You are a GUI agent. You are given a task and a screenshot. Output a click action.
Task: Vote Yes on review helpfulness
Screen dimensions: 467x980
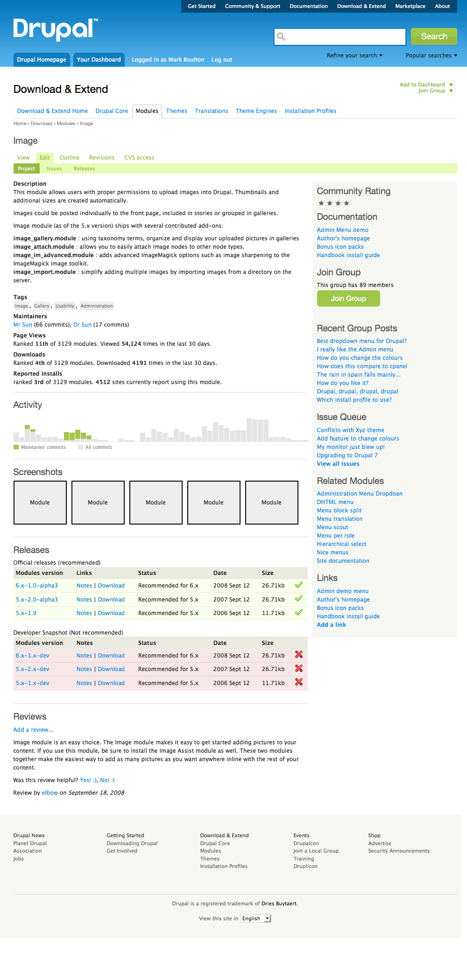click(x=87, y=780)
